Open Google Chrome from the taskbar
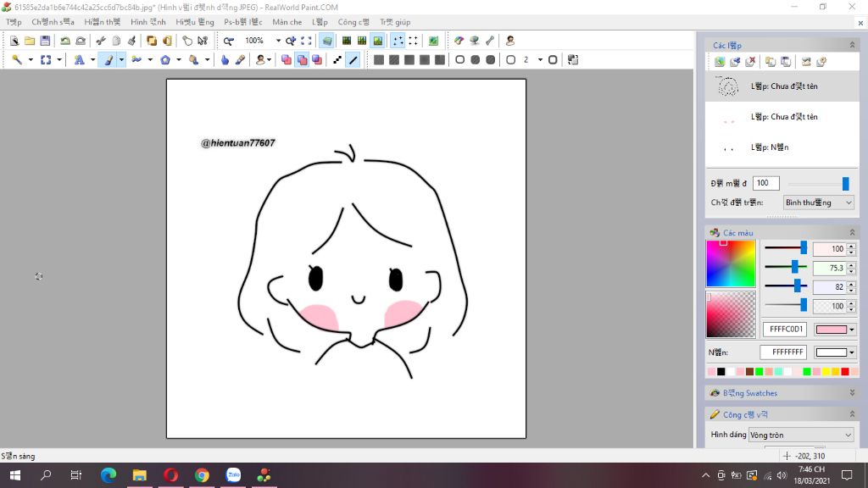The height and width of the screenshot is (488, 868). pyautogui.click(x=202, y=475)
